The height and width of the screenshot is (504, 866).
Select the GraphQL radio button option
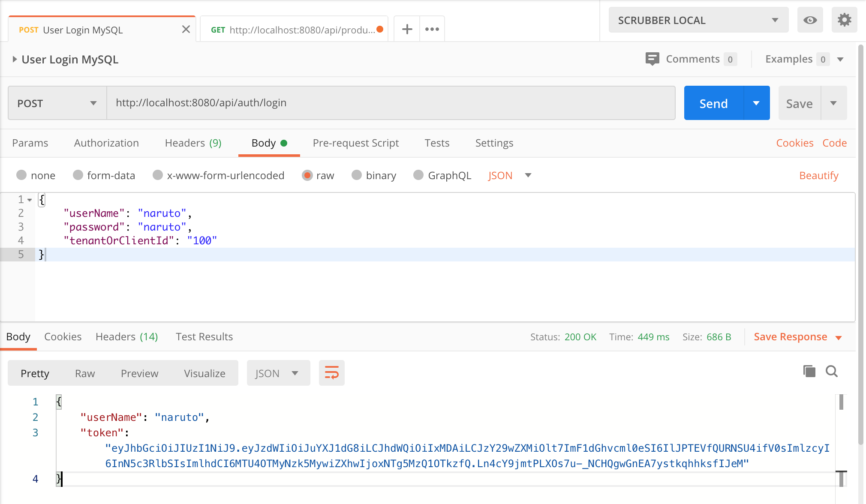(x=418, y=174)
